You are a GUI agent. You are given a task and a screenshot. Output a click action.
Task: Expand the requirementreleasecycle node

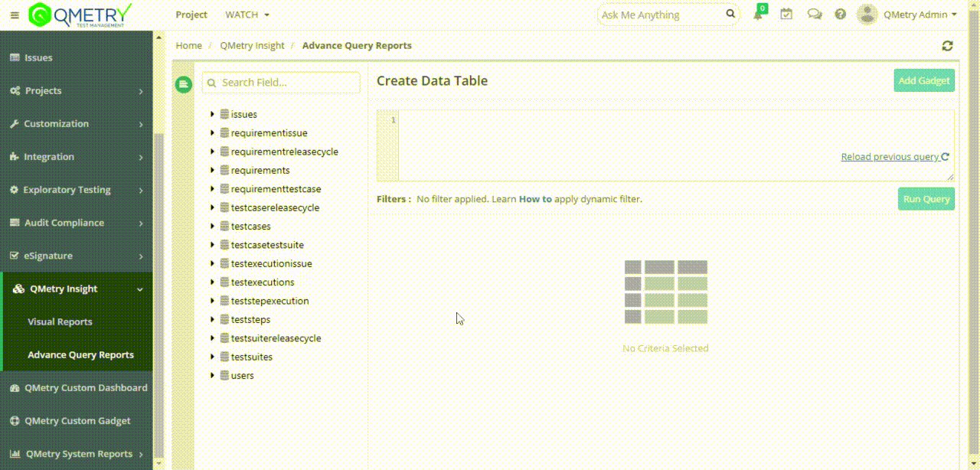(x=212, y=152)
